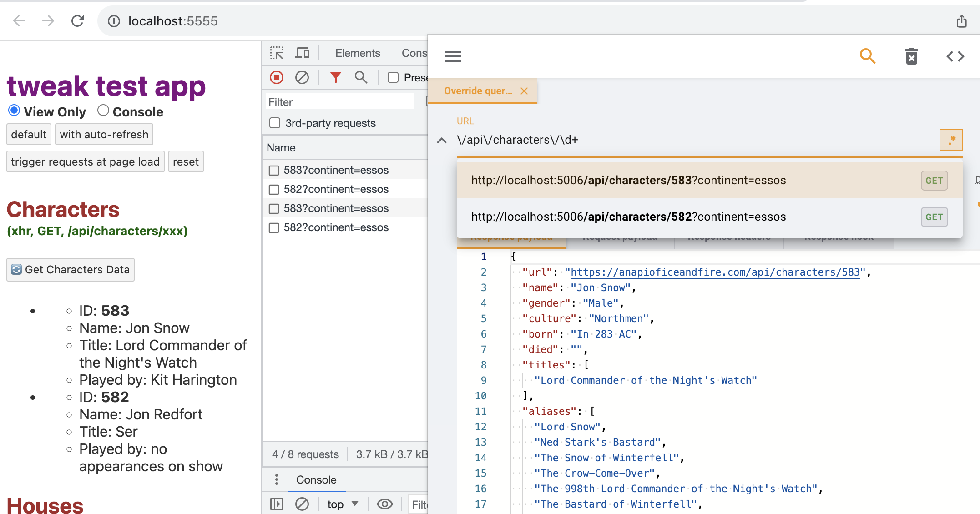
Task: Open the code view angle brackets icon
Action: coord(955,56)
